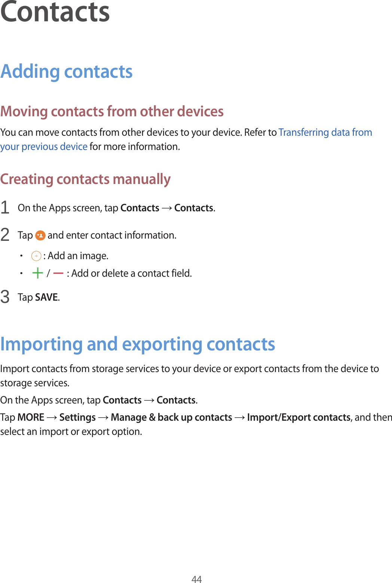Select the 'Adding contacts' heading
392x583 pixels.
(67, 71)
